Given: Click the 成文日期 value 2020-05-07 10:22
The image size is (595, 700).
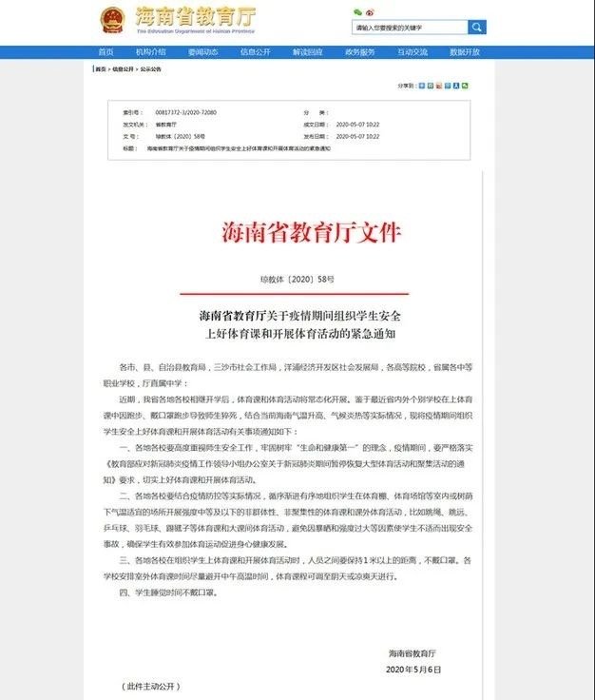Looking at the screenshot, I should [x=357, y=125].
